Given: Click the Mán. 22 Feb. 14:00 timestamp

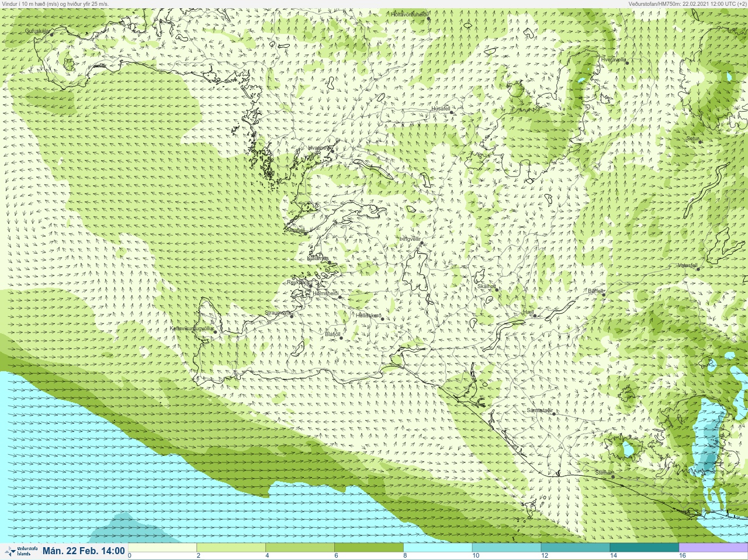Looking at the screenshot, I should 84,551.
